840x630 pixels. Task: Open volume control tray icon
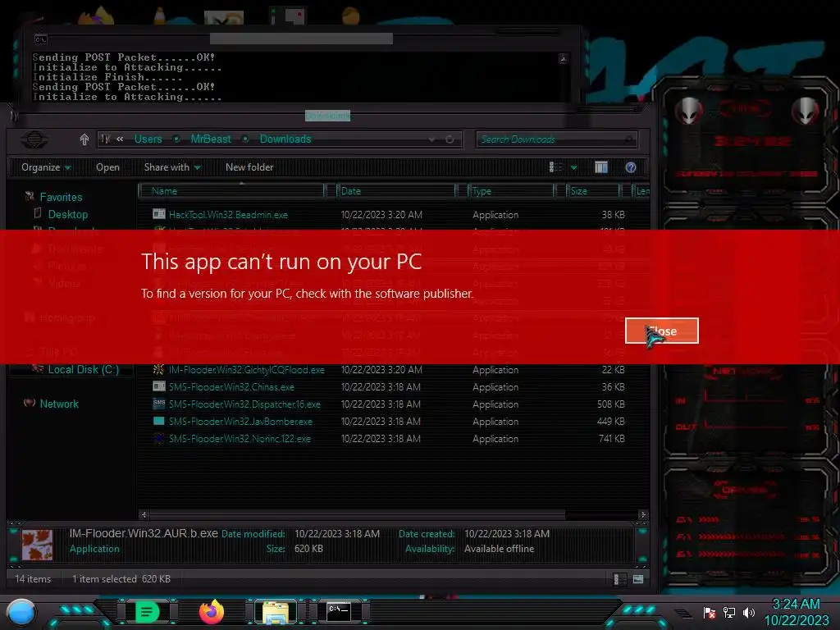pyautogui.click(x=748, y=612)
